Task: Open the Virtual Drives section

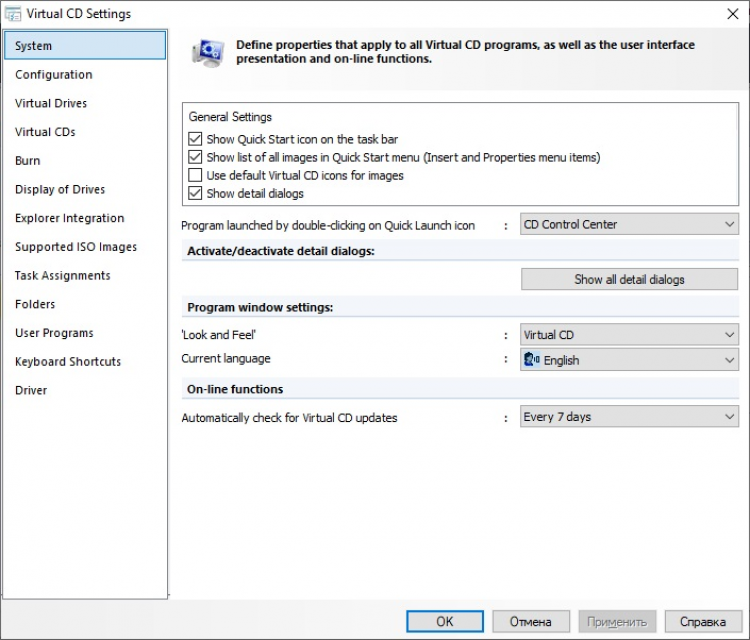Action: click(51, 103)
